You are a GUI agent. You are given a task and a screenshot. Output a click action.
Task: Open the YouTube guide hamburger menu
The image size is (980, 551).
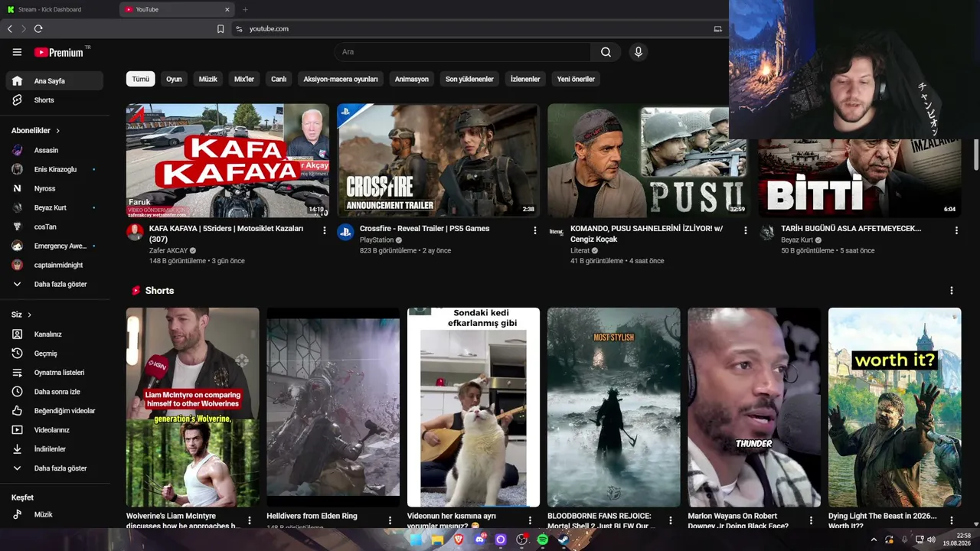tap(17, 52)
